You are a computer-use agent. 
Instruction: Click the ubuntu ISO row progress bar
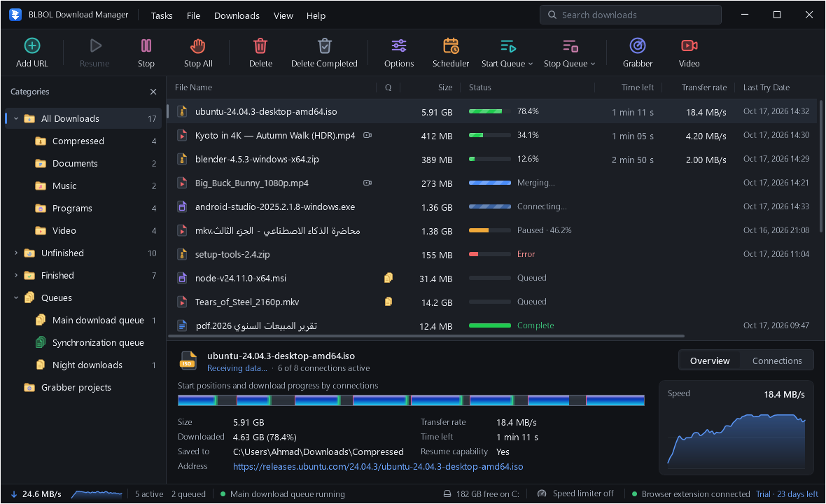click(x=489, y=111)
